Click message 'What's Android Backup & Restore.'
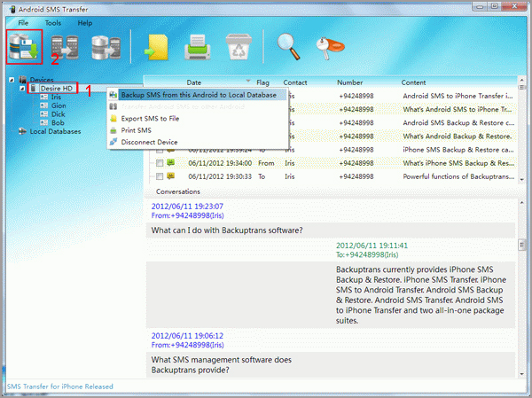The height and width of the screenshot is (398, 532). 458,137
